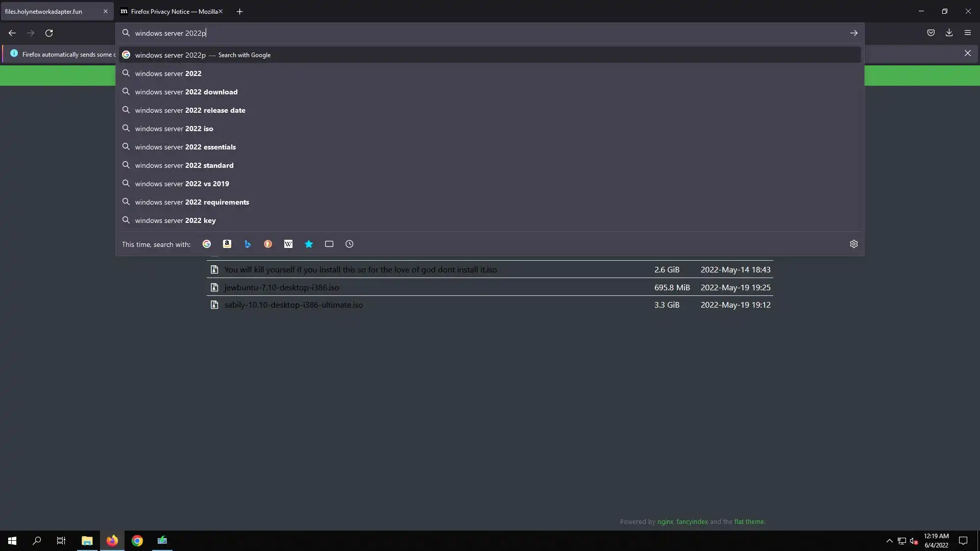This screenshot has width=980, height=551.
Task: Open sabily-10.10-desktop-i386-ultimate.iso link
Action: 293,305
